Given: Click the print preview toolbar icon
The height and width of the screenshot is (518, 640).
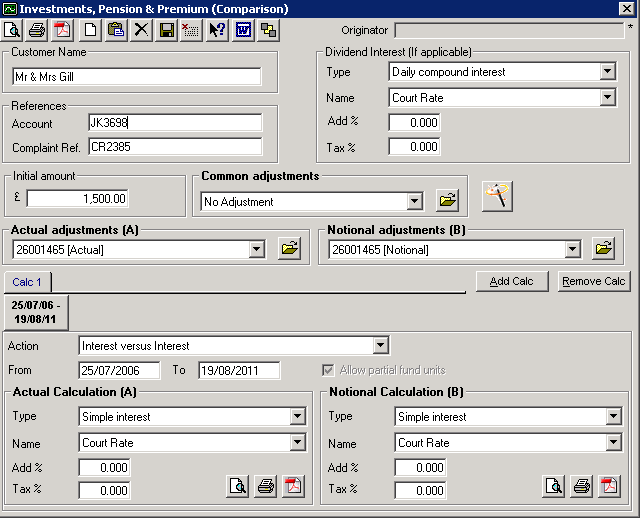Looking at the screenshot, I should (11, 30).
